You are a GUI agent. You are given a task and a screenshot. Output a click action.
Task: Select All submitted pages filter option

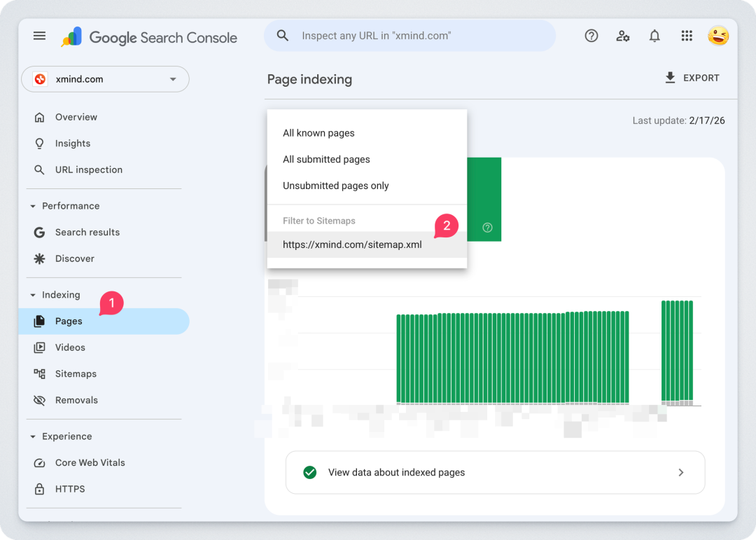pos(367,159)
